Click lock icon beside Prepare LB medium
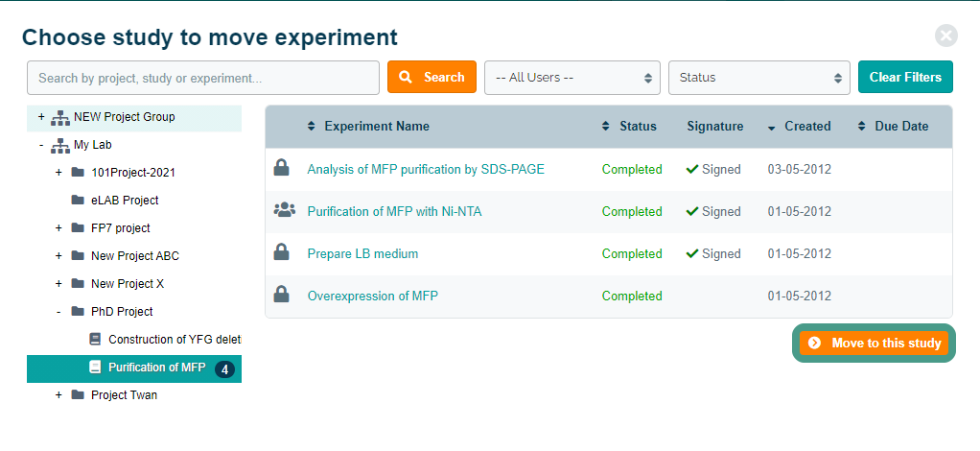This screenshot has width=980, height=451. 282,253
